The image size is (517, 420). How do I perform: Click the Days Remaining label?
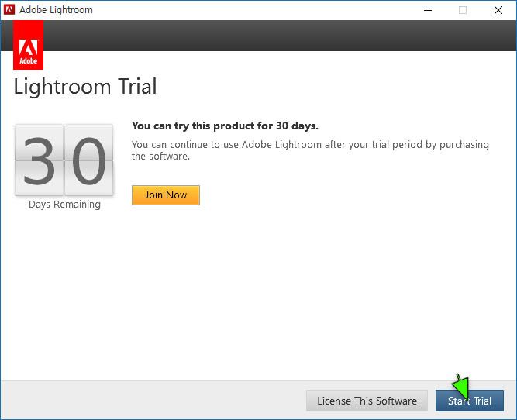pyautogui.click(x=64, y=205)
